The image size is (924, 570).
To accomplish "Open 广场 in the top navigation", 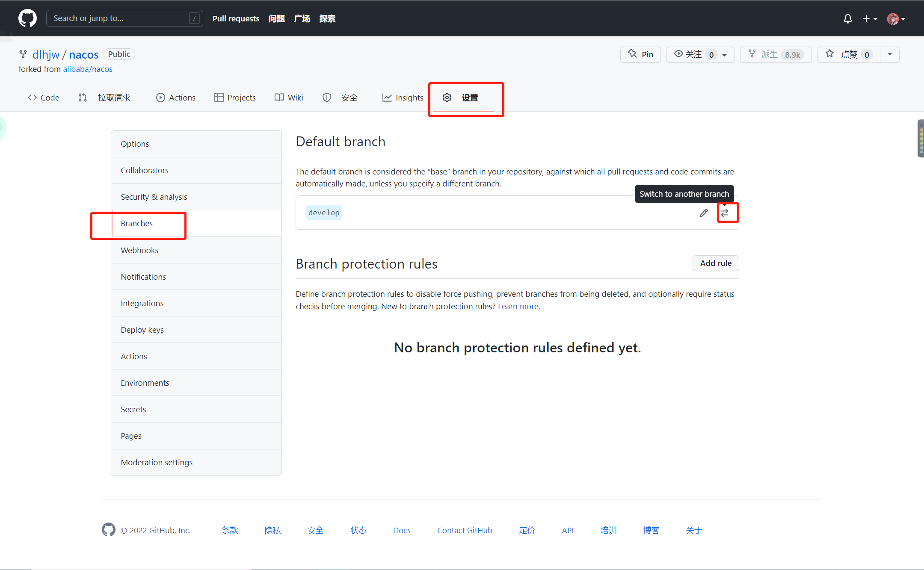I will tap(302, 18).
